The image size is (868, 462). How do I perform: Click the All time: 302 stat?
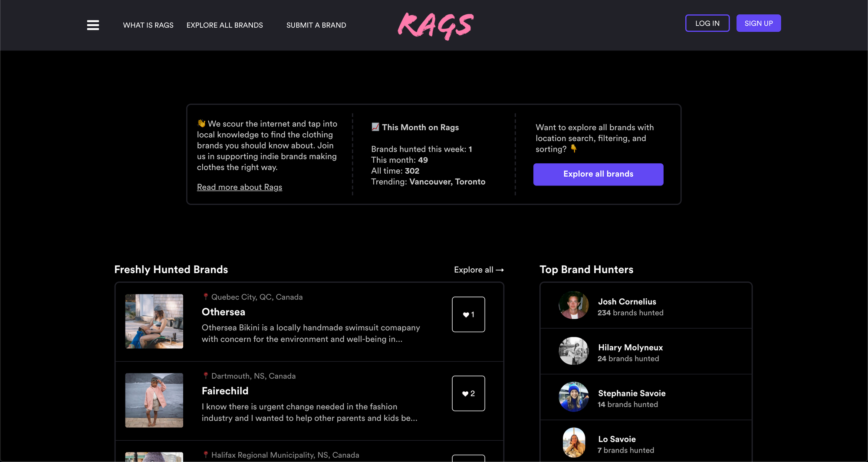coord(395,171)
